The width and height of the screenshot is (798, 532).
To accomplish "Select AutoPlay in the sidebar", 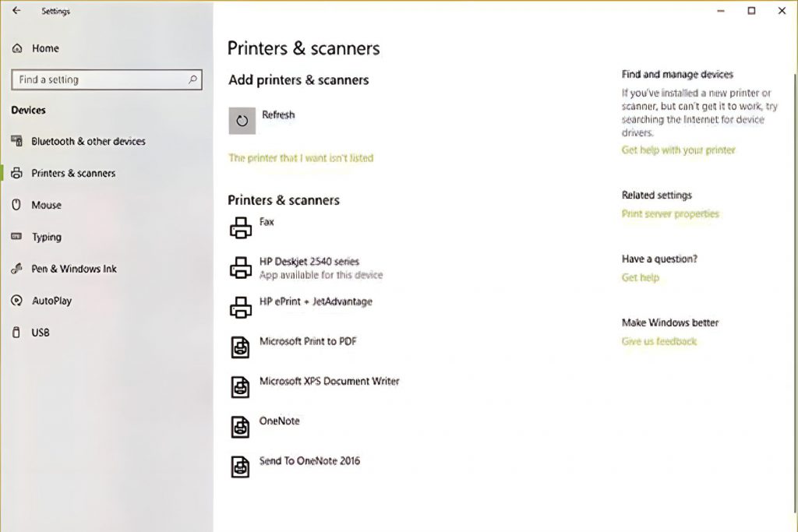I will [51, 301].
